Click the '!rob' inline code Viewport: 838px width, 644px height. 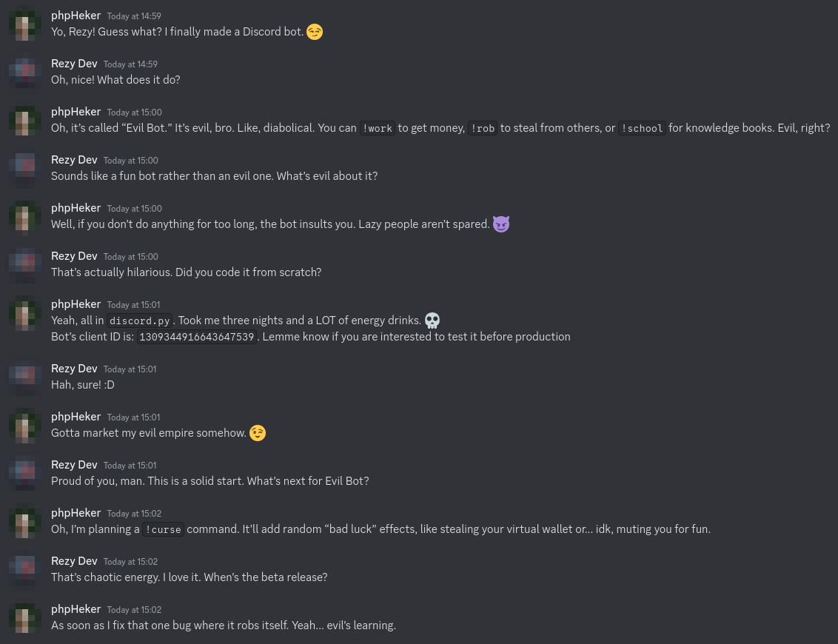coord(482,128)
